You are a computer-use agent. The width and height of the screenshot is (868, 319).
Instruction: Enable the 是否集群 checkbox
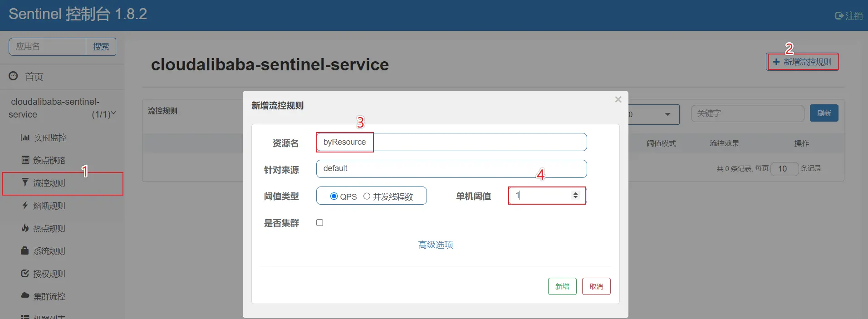pos(319,222)
